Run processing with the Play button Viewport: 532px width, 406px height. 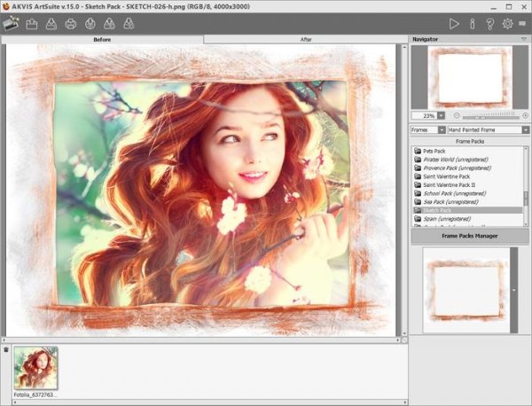click(454, 24)
